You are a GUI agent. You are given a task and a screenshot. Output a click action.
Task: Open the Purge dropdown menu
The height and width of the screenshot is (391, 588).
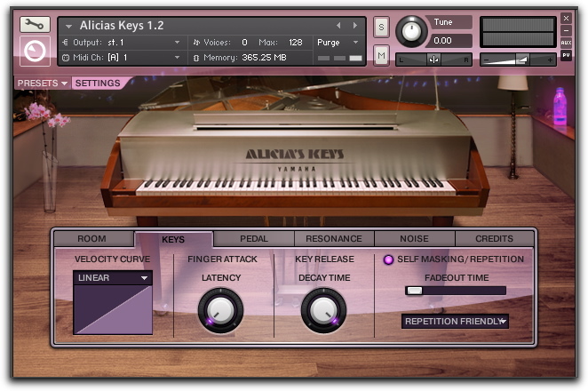[x=338, y=43]
